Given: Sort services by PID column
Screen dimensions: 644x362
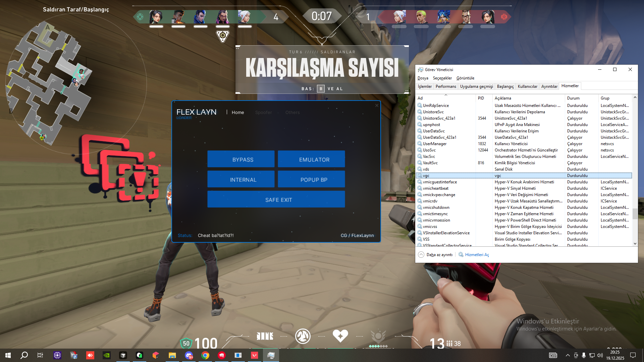Looking at the screenshot, I should (484, 98).
